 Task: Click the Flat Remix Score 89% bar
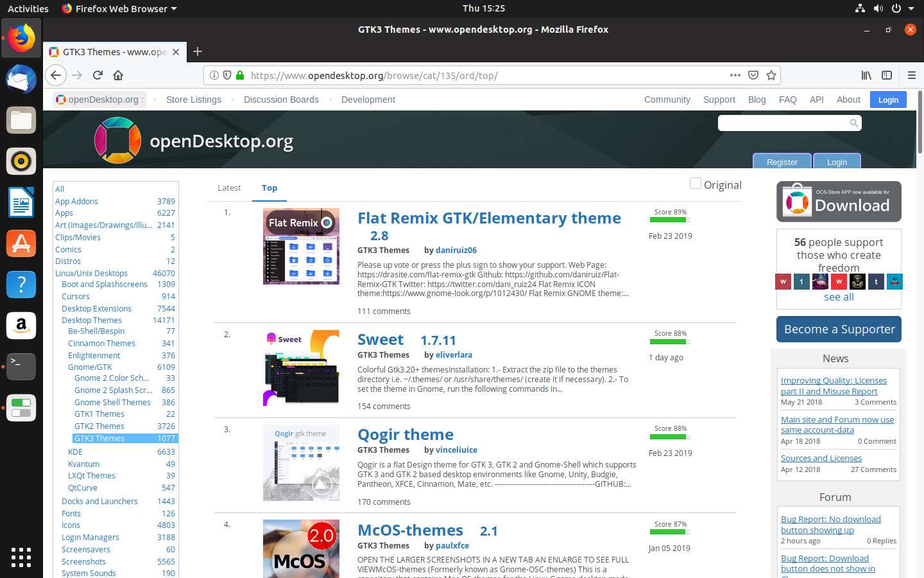(x=670, y=220)
